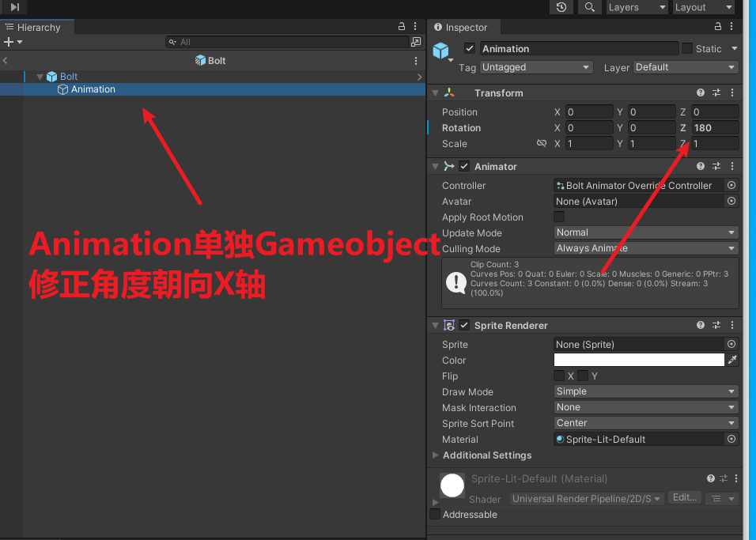Click the Bolt Animator Override Controller field
Viewport: 756px width, 540px height.
tap(639, 186)
